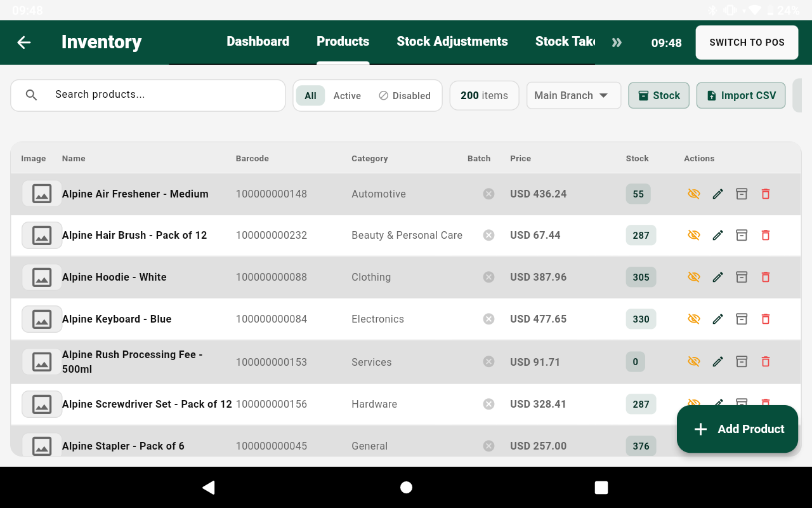Archive Alpine Air Freshener - Medium
The height and width of the screenshot is (508, 812).
click(x=742, y=194)
